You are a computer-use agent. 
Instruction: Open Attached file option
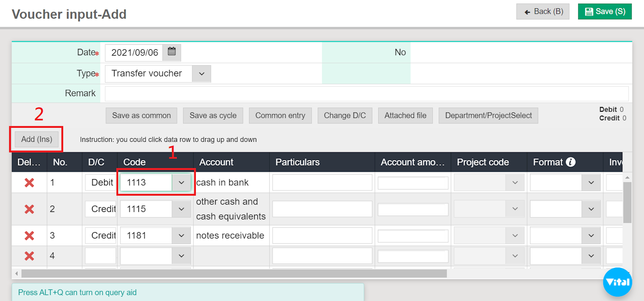[x=405, y=116]
